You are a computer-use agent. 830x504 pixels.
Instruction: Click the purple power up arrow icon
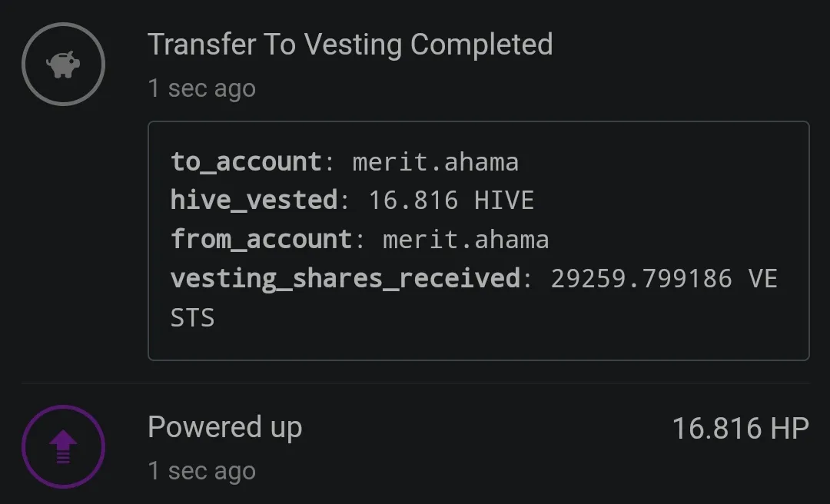click(x=63, y=446)
